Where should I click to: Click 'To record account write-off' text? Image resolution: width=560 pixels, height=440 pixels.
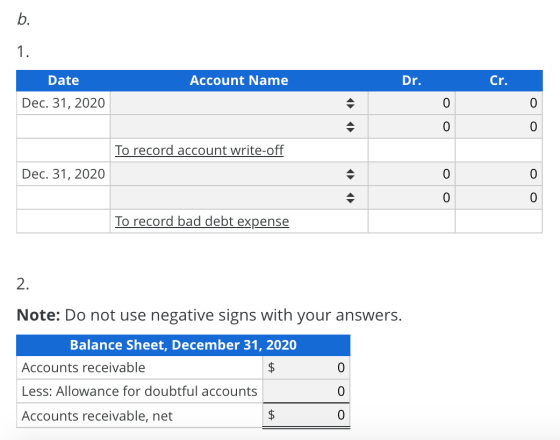pos(199,150)
